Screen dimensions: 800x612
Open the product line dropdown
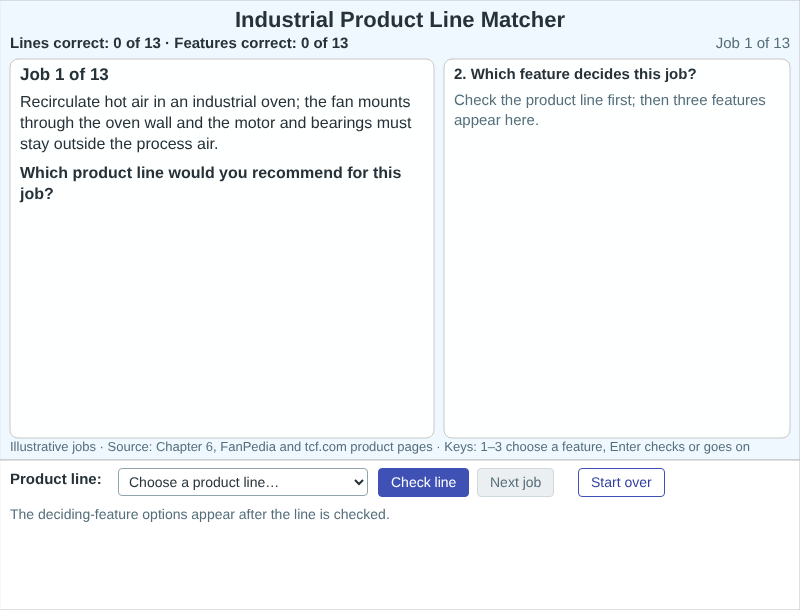(243, 482)
